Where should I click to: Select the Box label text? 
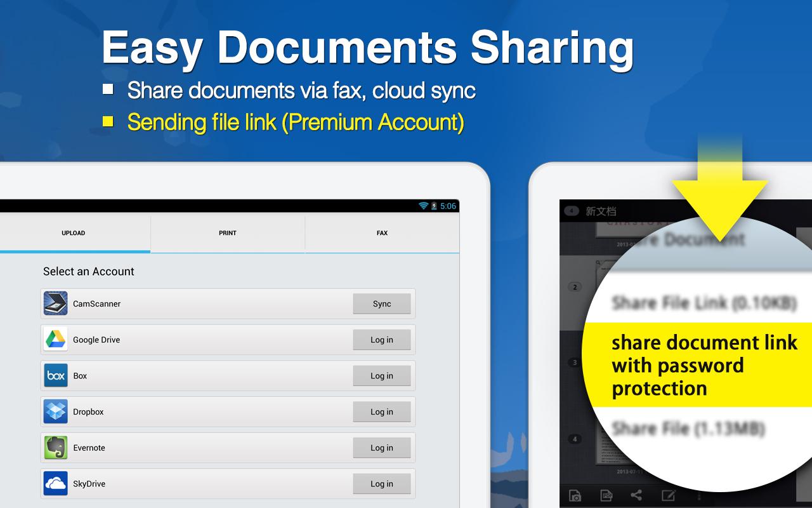[x=80, y=376]
